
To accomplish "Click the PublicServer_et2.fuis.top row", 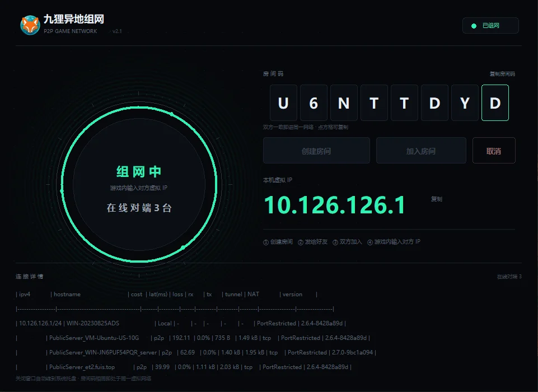I will click(184, 367).
